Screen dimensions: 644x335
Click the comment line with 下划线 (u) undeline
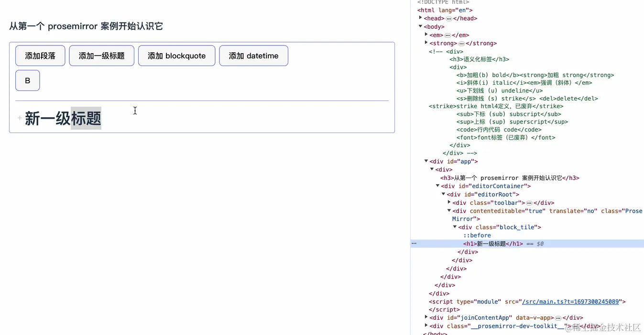click(x=500, y=90)
